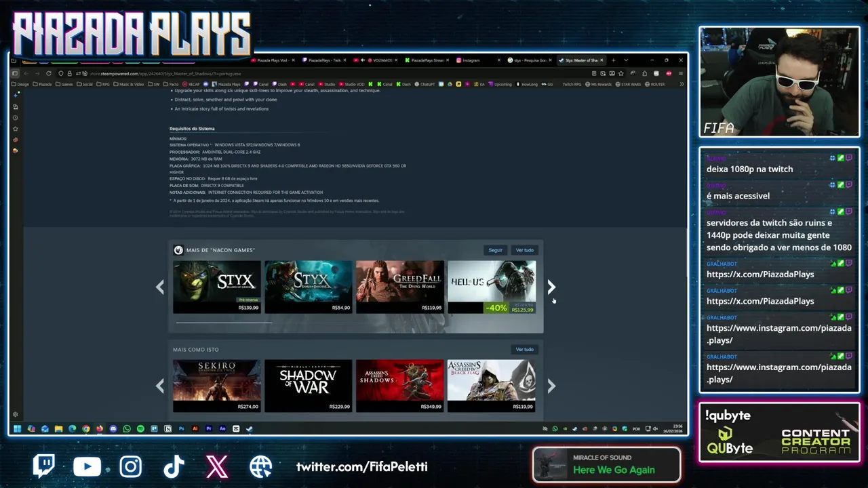Switch to the PiazadaPlays Stream tab
The width and height of the screenshot is (868, 488).
click(x=427, y=60)
